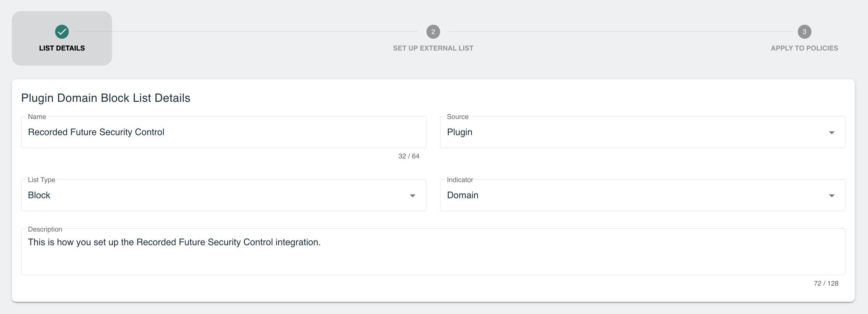Select the List Details step

click(x=62, y=38)
